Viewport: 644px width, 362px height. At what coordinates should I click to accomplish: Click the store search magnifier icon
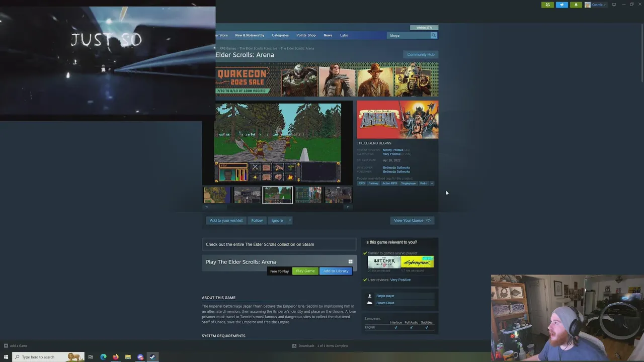pyautogui.click(x=434, y=35)
